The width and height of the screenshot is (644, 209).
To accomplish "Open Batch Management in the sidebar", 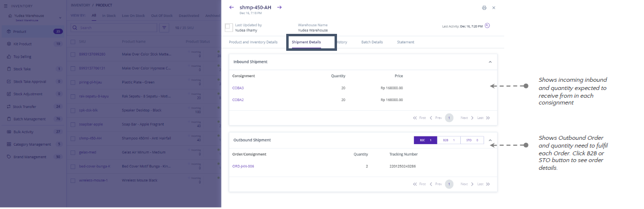I will 33,119.
